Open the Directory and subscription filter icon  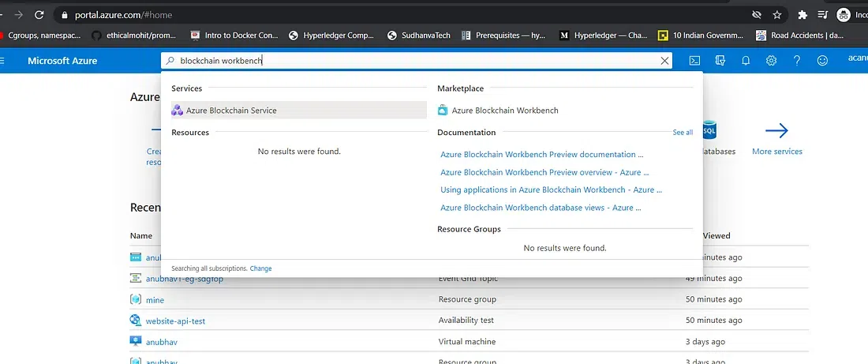pyautogui.click(x=720, y=61)
